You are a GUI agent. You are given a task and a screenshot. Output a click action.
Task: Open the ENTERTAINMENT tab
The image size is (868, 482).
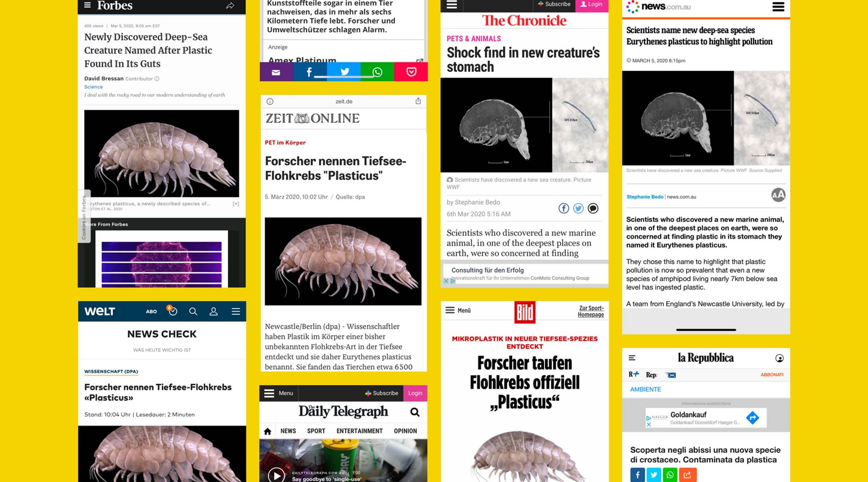click(x=360, y=431)
